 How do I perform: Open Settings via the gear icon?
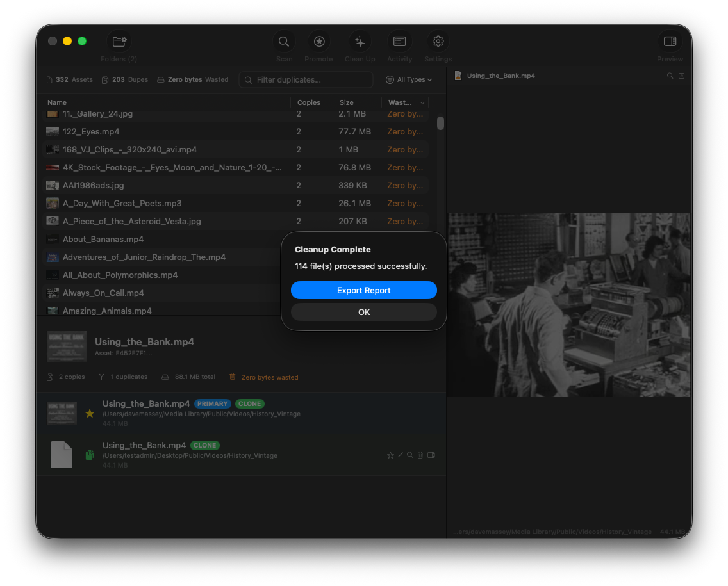pos(438,41)
